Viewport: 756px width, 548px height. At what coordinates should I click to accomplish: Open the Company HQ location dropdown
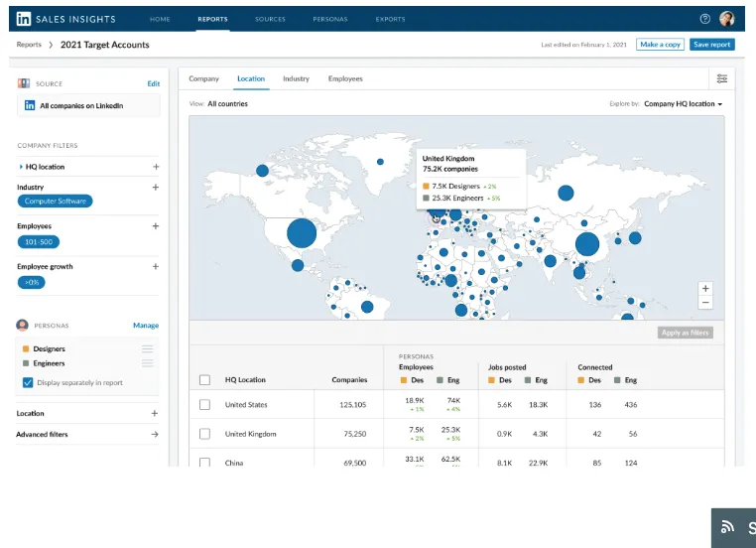[x=683, y=103]
